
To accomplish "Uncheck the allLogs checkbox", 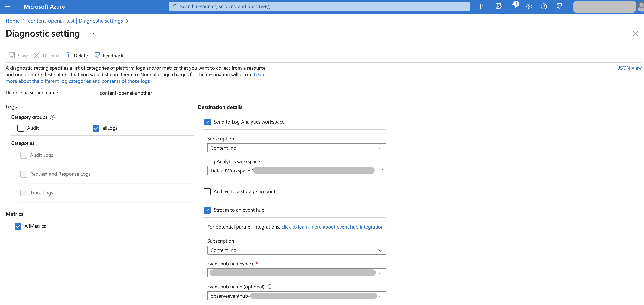I will tap(96, 128).
